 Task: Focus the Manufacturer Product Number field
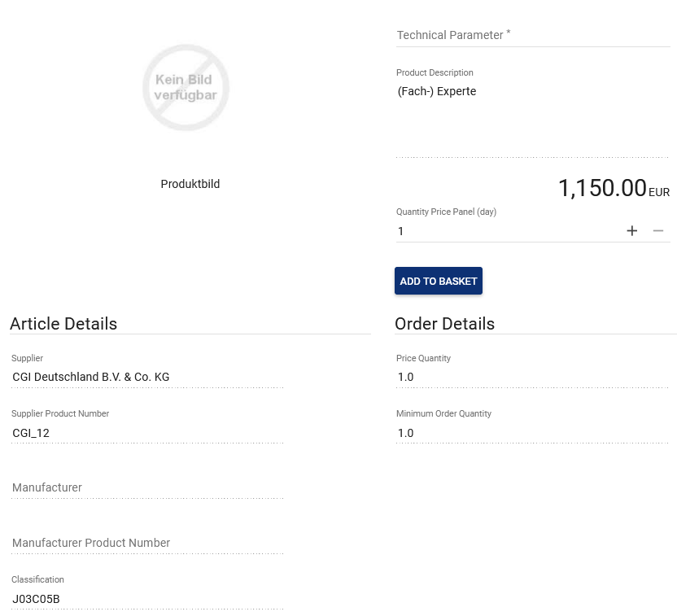click(147, 543)
